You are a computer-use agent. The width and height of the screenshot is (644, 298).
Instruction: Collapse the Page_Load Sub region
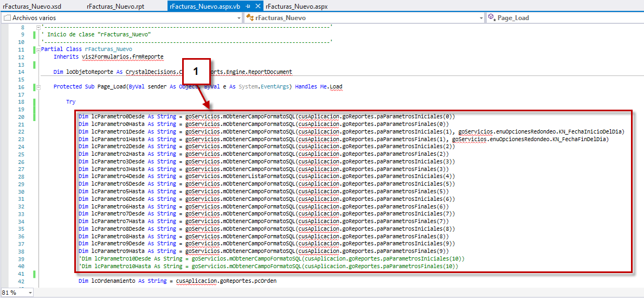[x=37, y=87]
